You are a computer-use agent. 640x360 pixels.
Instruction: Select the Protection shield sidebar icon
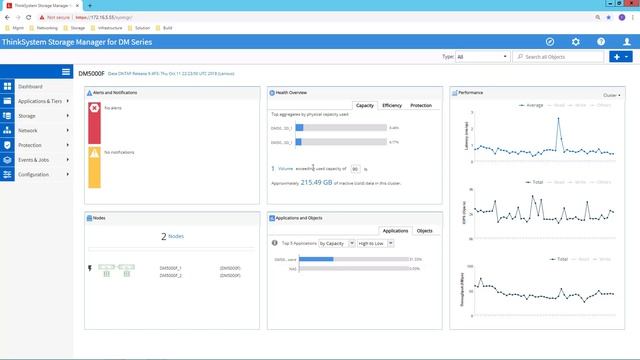tap(7, 145)
